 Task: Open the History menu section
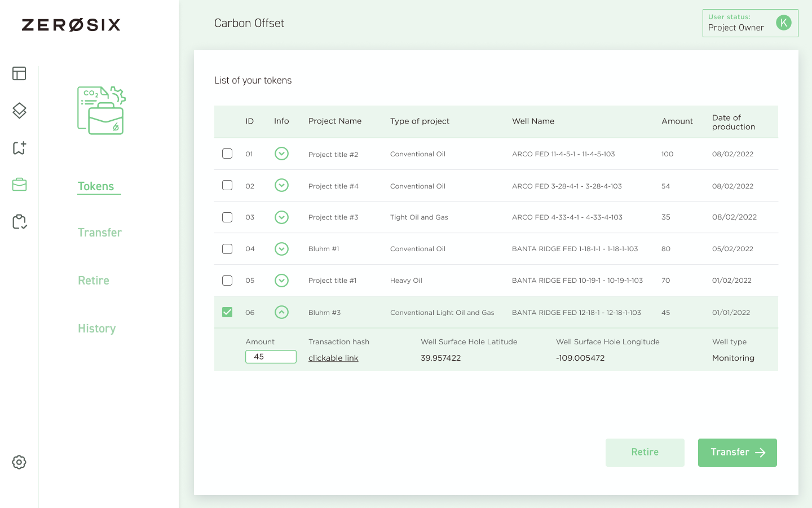(x=96, y=329)
